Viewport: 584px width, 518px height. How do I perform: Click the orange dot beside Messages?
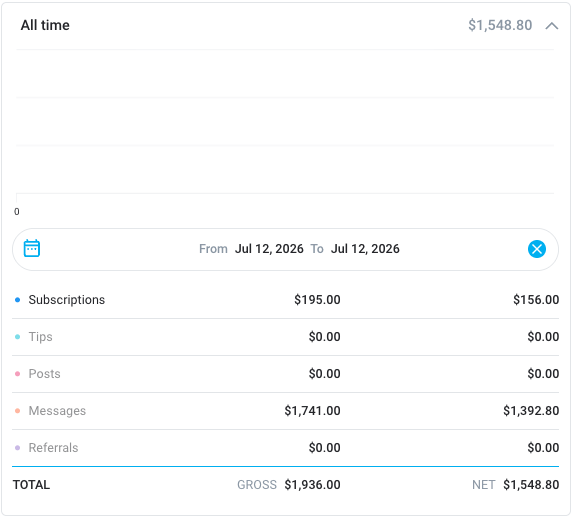click(17, 411)
